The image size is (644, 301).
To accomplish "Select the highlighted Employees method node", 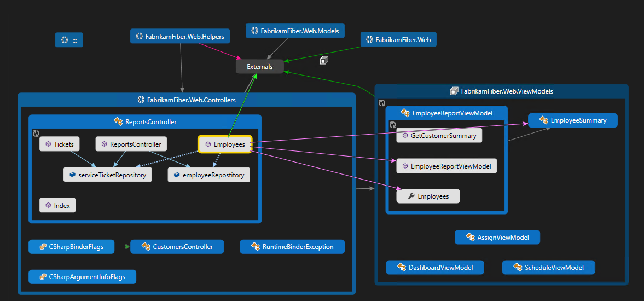I will (x=225, y=144).
